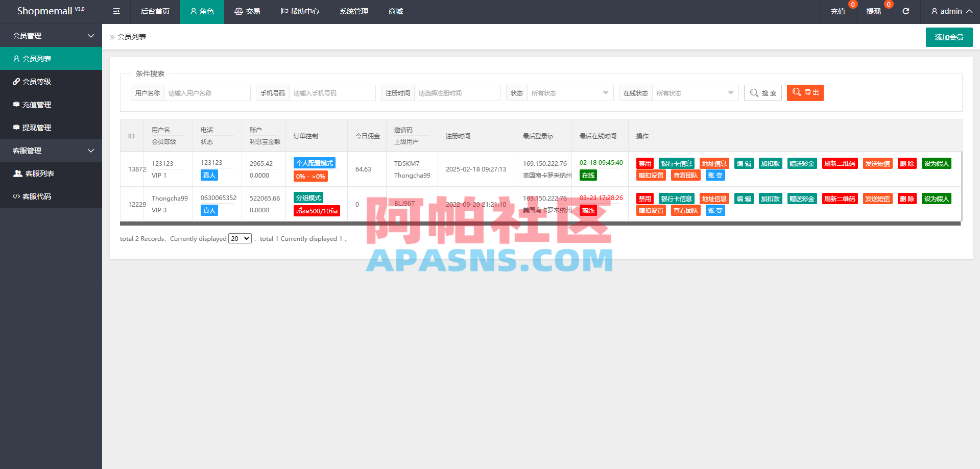Open the records-per-page selector showing 20
This screenshot has height=469, width=980.
point(240,238)
